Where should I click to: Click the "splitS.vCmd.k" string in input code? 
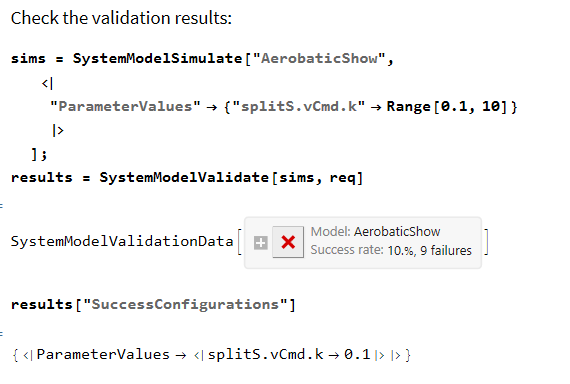tap(298, 107)
